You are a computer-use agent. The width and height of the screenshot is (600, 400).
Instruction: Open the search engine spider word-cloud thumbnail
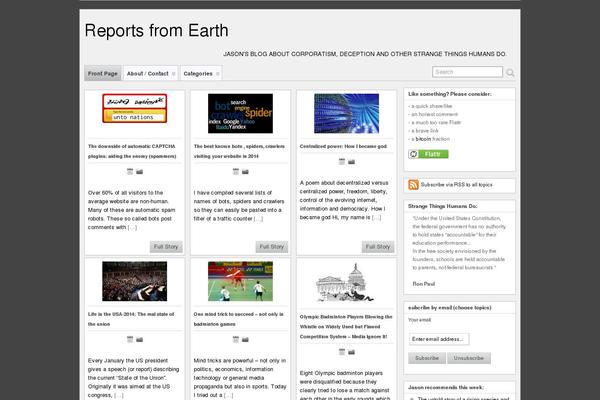[x=240, y=113]
